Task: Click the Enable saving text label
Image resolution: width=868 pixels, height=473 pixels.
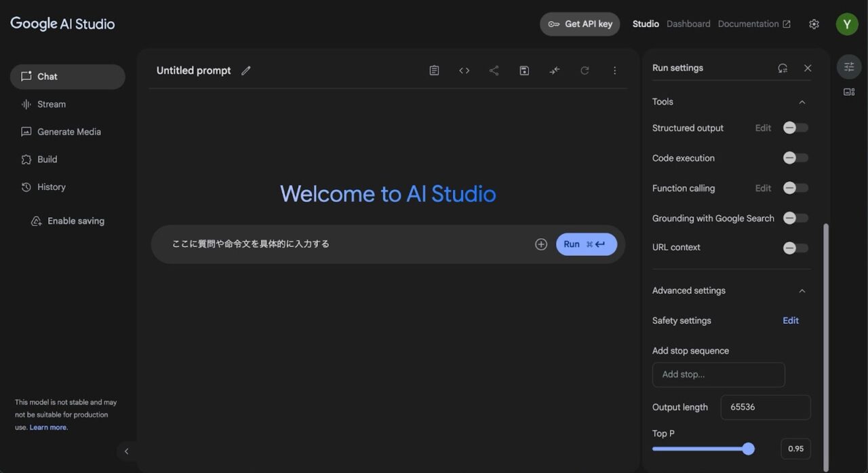Action: click(x=76, y=221)
